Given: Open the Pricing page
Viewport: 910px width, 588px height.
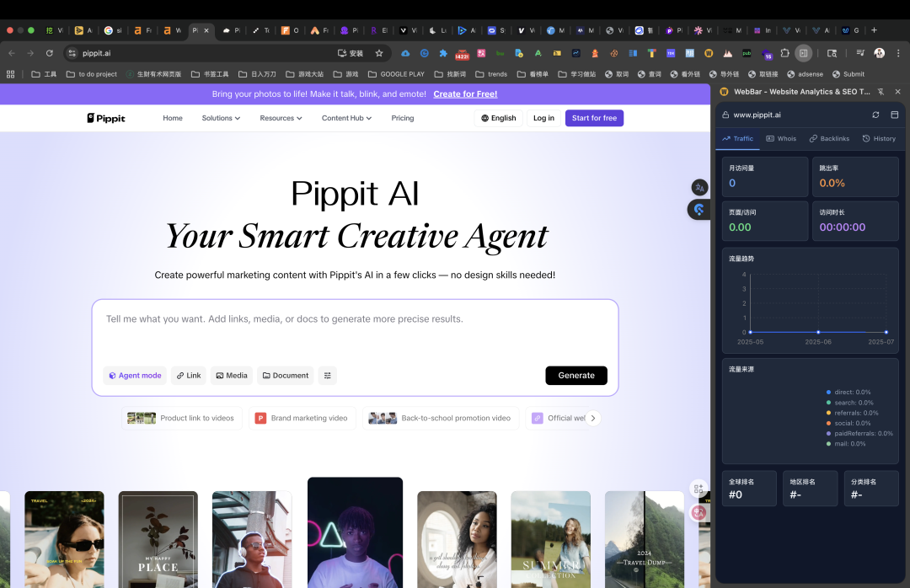Looking at the screenshot, I should pyautogui.click(x=403, y=118).
